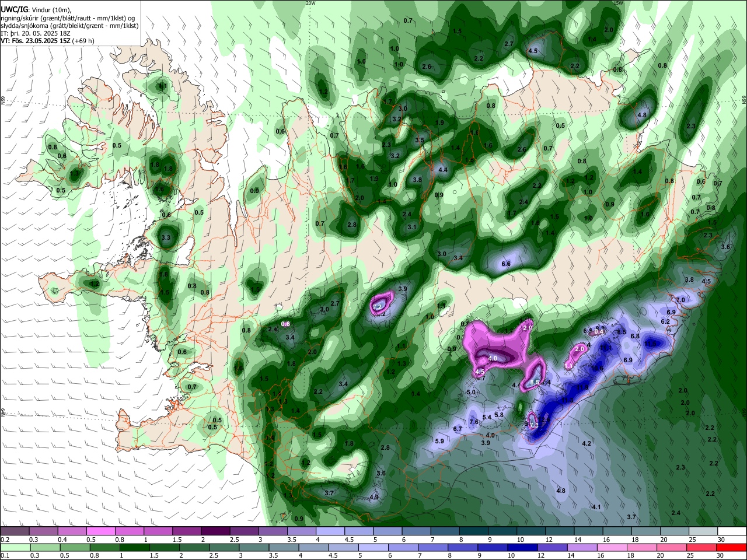Viewport: 747px width, 560px height.
Task: Click the '5.9' precipitation value
Action: click(439, 441)
